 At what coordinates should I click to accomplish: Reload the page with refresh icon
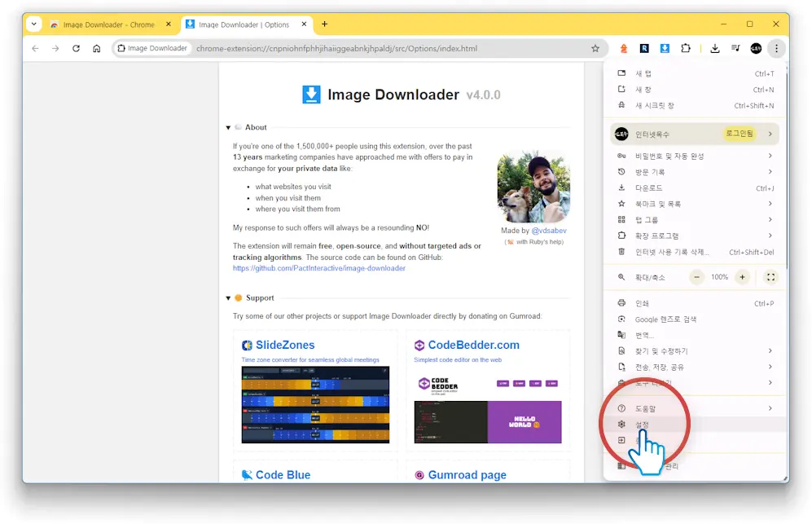76,48
